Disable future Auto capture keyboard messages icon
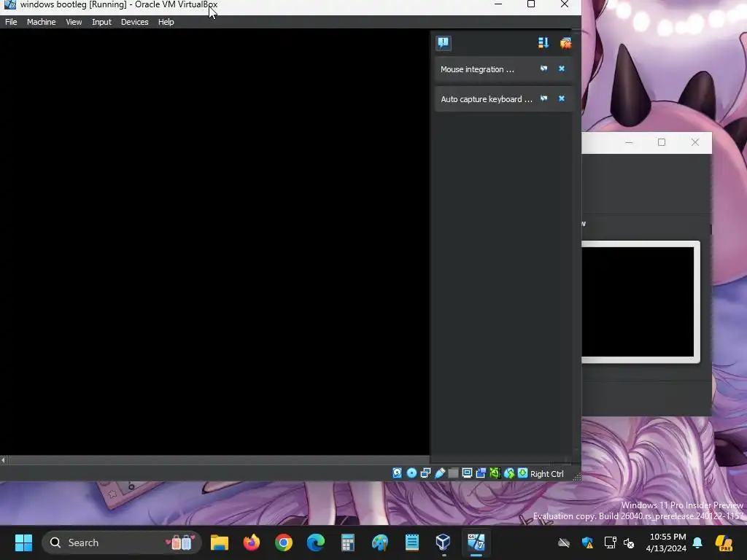 pos(543,98)
